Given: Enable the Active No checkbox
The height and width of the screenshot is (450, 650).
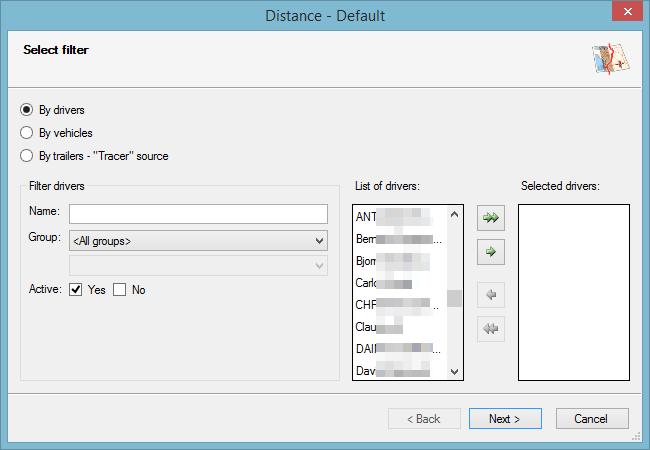Looking at the screenshot, I should tap(119, 290).
